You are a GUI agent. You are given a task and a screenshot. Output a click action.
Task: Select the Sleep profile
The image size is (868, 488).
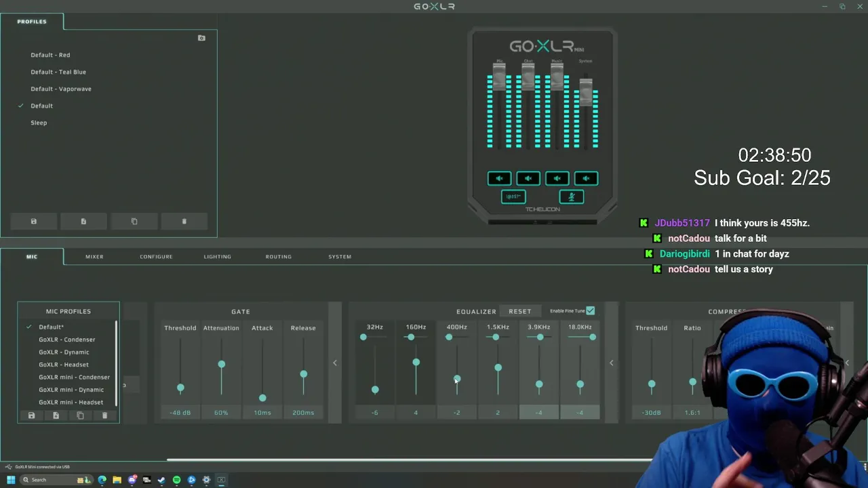(39, 123)
